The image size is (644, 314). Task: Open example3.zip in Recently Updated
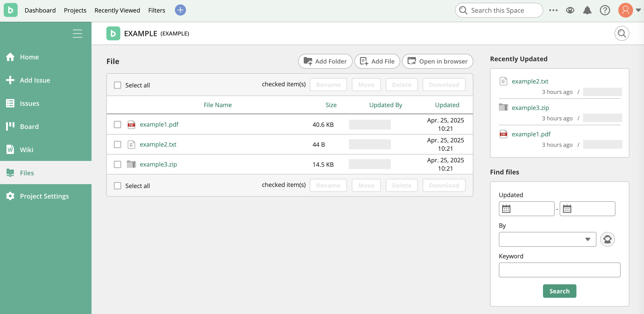click(x=530, y=108)
